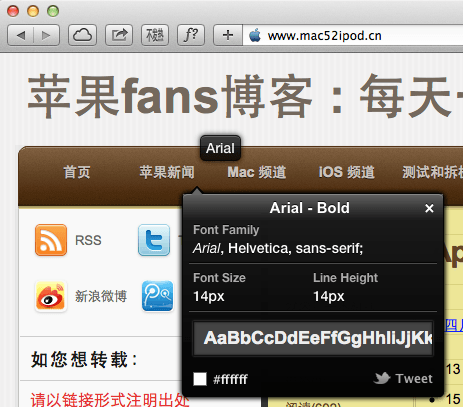Click the Arial hover tooltip label
The image size is (463, 407).
(x=220, y=148)
